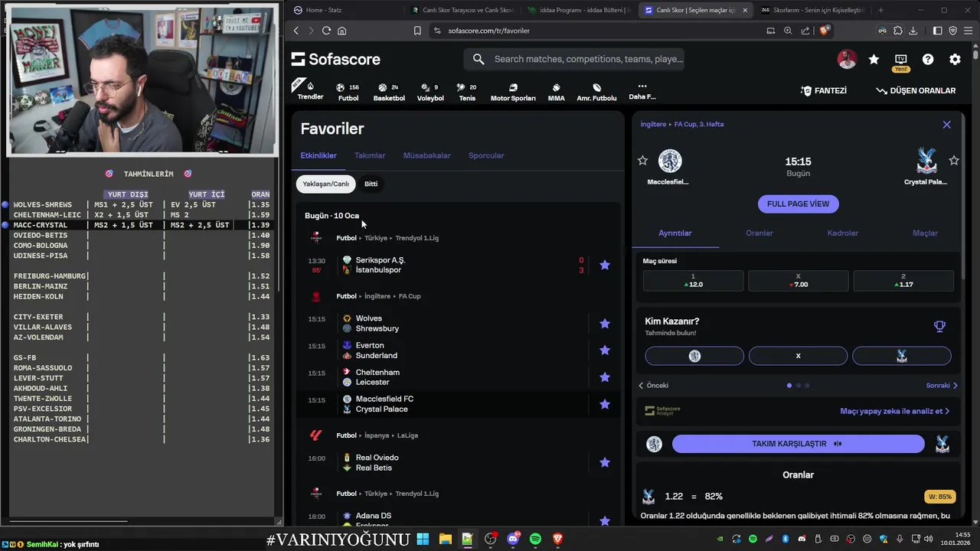Toggle favorite star for Everton vs Sunderland
The width and height of the screenshot is (980, 551).
pos(605,350)
